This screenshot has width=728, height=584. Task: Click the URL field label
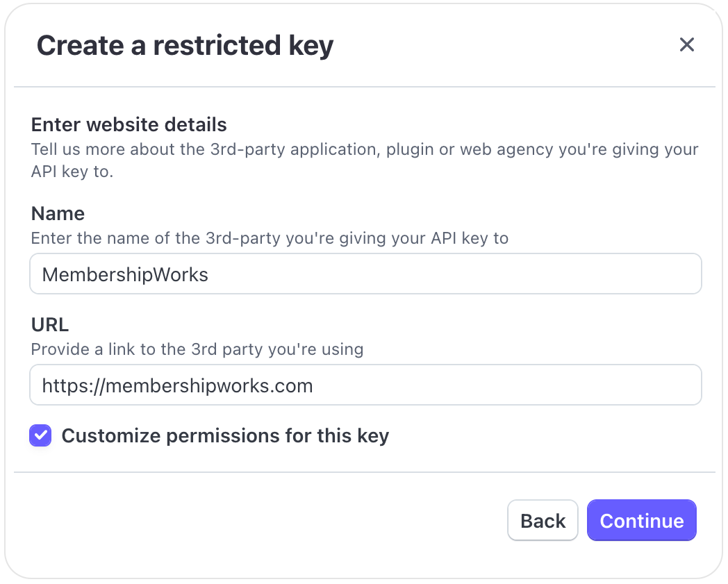coord(50,324)
